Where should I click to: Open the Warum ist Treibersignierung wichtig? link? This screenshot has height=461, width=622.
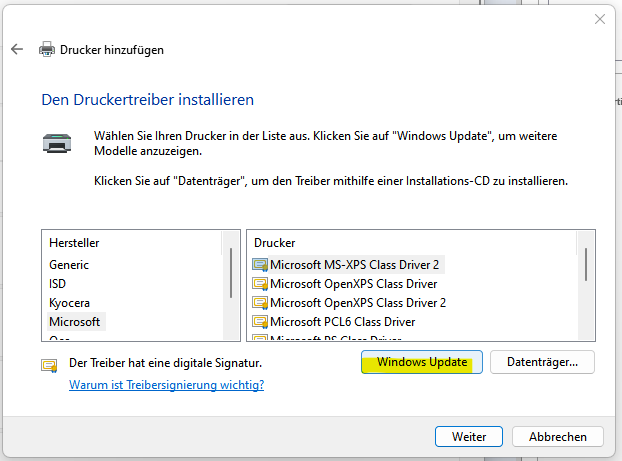point(167,385)
